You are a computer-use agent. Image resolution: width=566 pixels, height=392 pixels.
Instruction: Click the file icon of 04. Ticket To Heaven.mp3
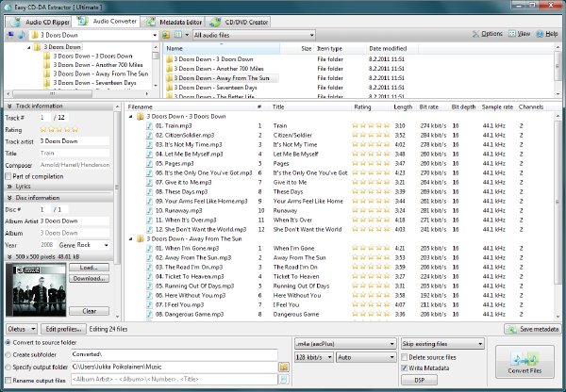(x=149, y=277)
